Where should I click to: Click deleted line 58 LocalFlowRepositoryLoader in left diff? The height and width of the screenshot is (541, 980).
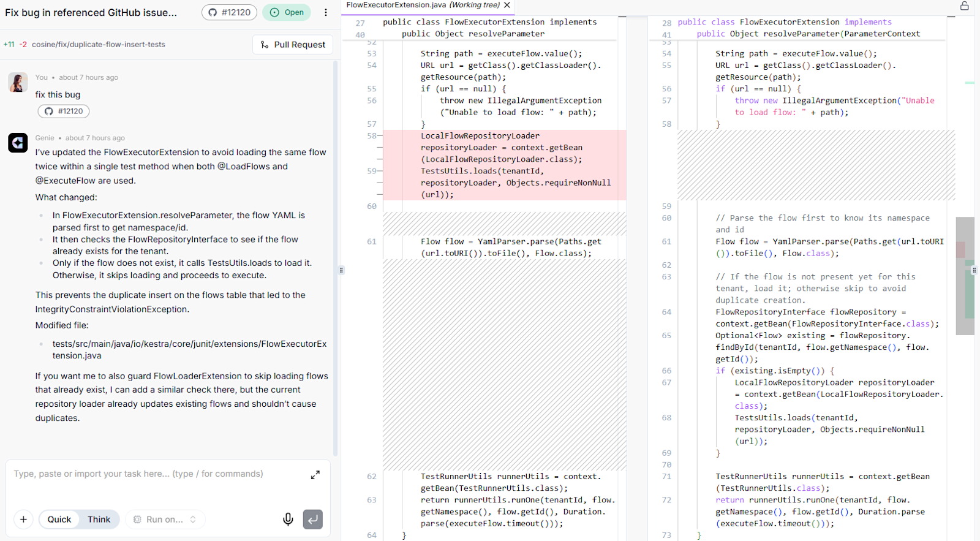(x=505, y=148)
